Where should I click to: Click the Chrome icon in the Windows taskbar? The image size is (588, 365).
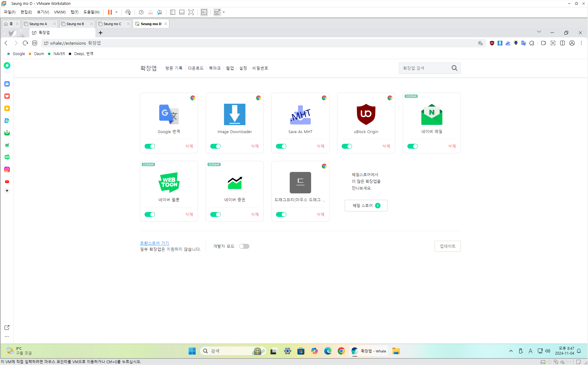(341, 351)
